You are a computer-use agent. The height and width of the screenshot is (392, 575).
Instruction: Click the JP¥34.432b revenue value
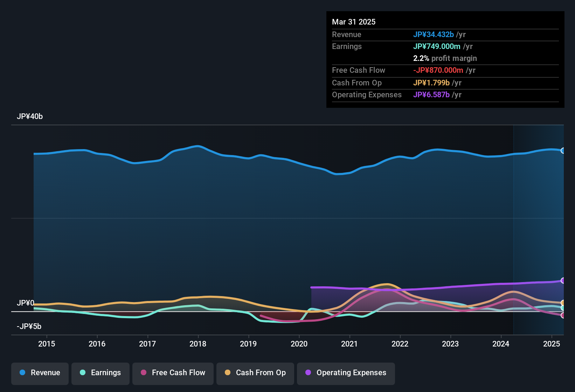click(434, 34)
